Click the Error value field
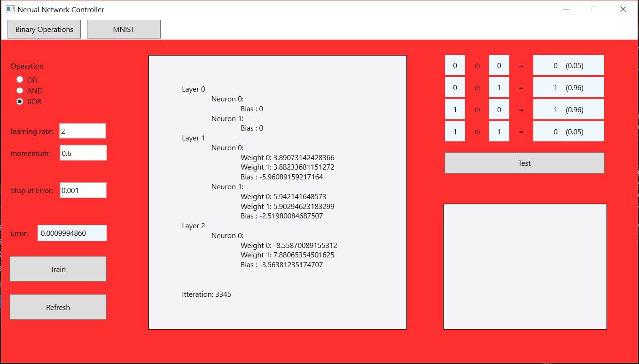The image size is (639, 364). [x=72, y=233]
